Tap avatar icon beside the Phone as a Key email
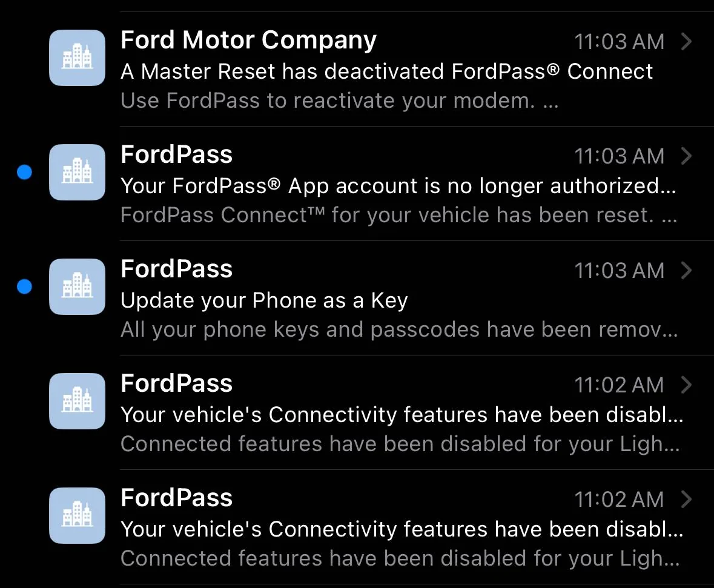Image resolution: width=714 pixels, height=588 pixels. pos(77,287)
